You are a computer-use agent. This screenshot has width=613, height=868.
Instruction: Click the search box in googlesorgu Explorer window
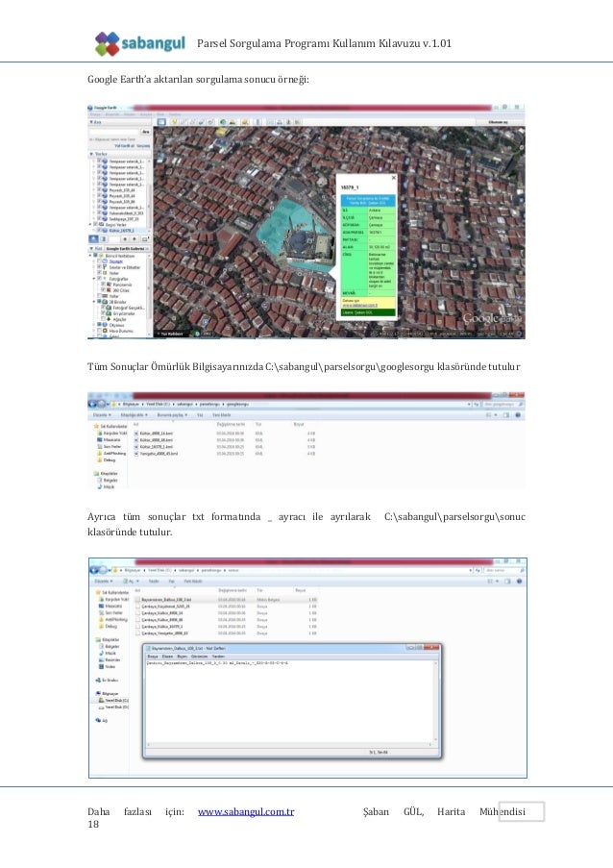(x=502, y=404)
